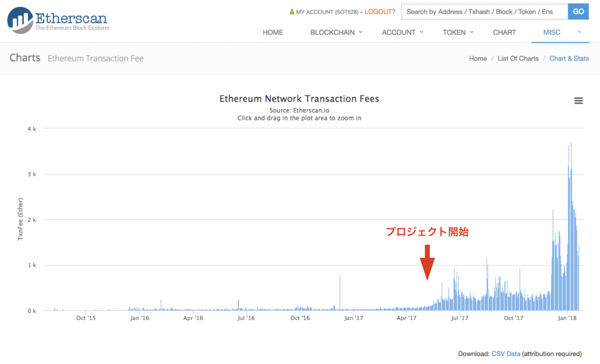Open the List Of Charts breadcrumb

[518, 58]
